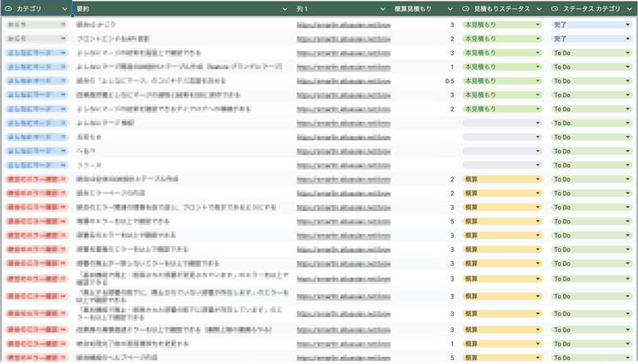Select the 概算見積もり column header label
The width and height of the screenshot is (638, 364).
tap(413, 9)
